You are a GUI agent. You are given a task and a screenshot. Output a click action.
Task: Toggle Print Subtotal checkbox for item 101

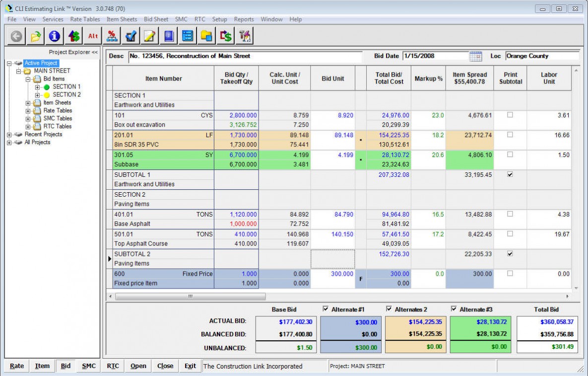coord(510,115)
